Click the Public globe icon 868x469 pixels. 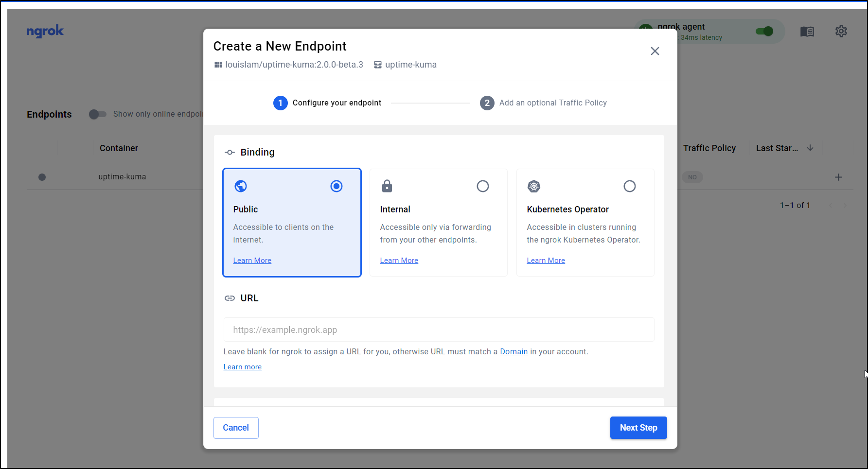pyautogui.click(x=241, y=186)
